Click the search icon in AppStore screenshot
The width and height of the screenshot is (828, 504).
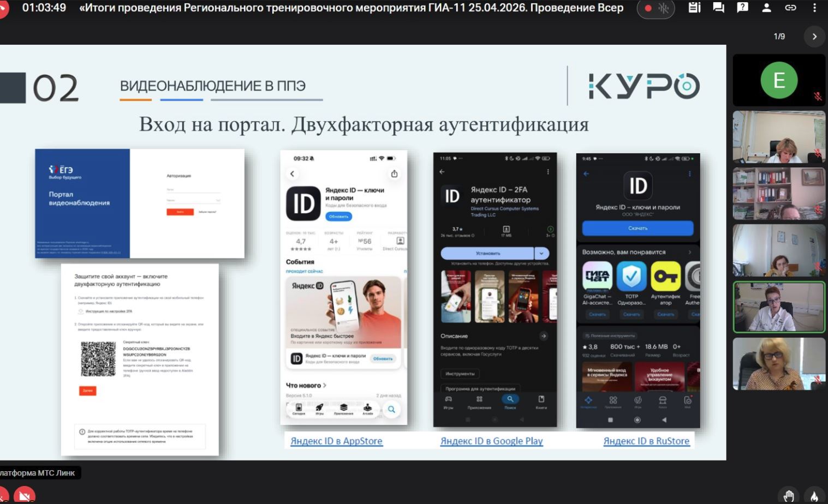(x=391, y=409)
